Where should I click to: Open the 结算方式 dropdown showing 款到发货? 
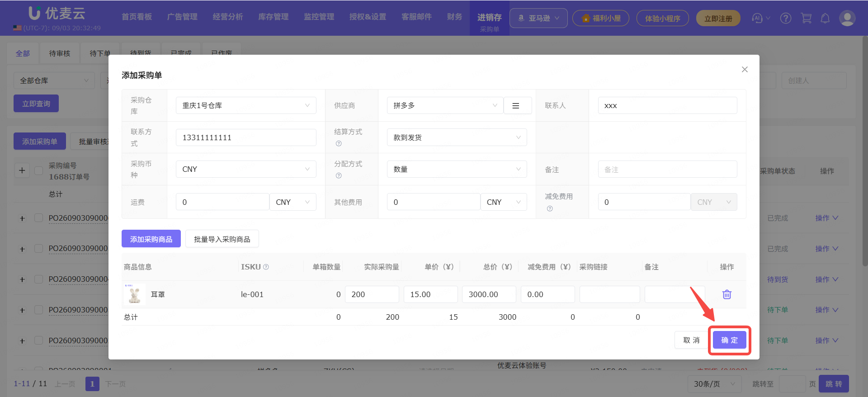click(457, 137)
